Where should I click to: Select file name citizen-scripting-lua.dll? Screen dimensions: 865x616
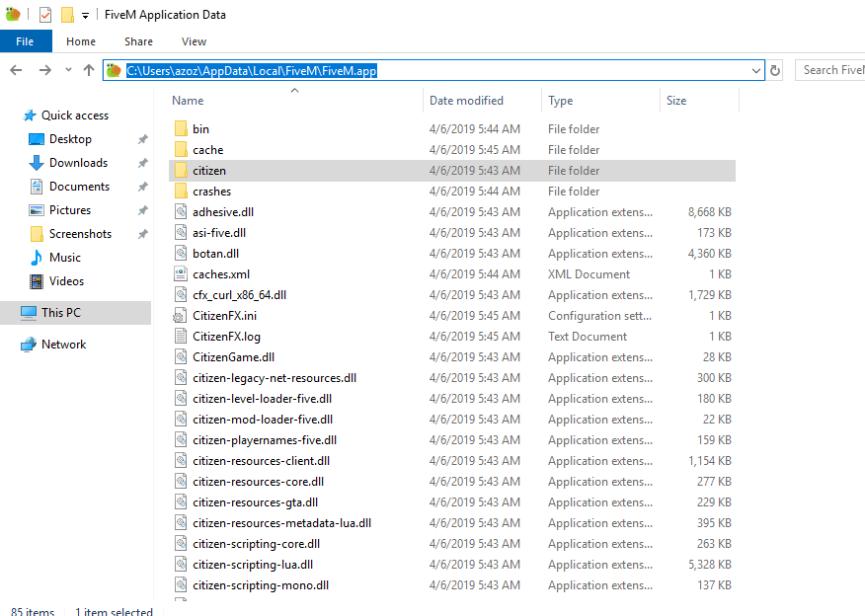pyautogui.click(x=253, y=565)
